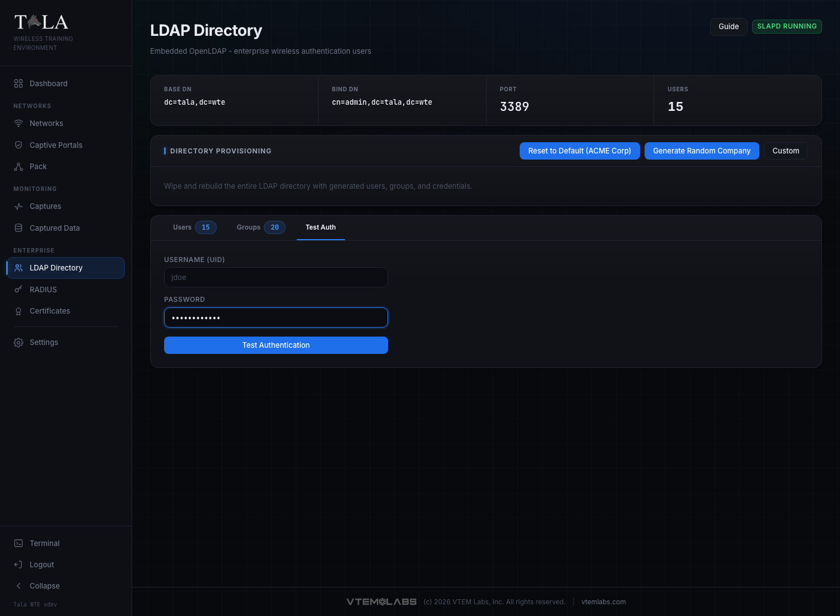Click the Settings gear icon
The width and height of the screenshot is (840, 616).
[x=18, y=342]
